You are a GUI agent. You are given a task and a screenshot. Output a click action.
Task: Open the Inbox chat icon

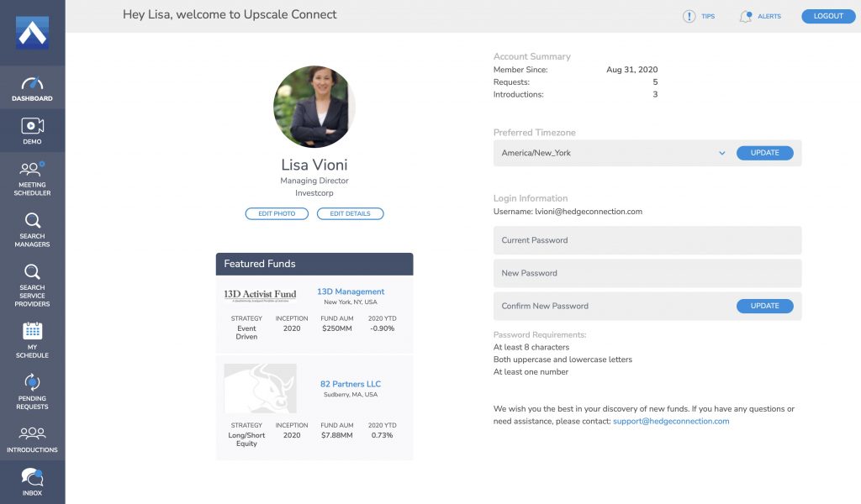tap(32, 478)
